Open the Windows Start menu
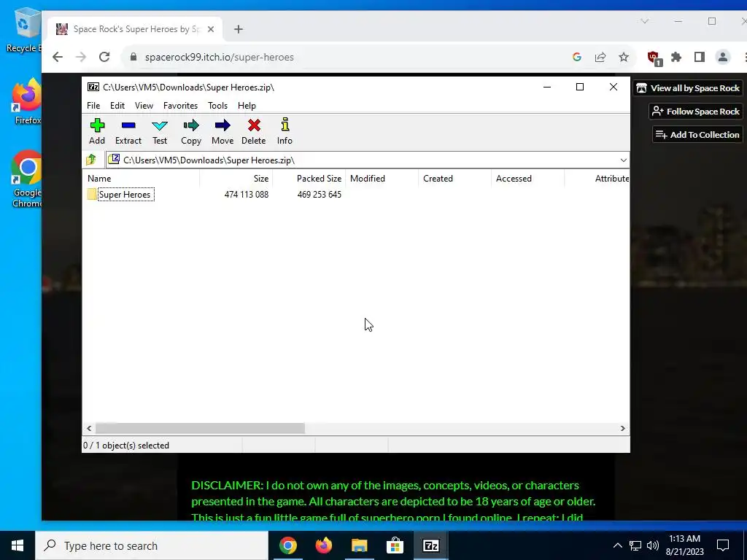This screenshot has height=560, width=747. coord(18,545)
